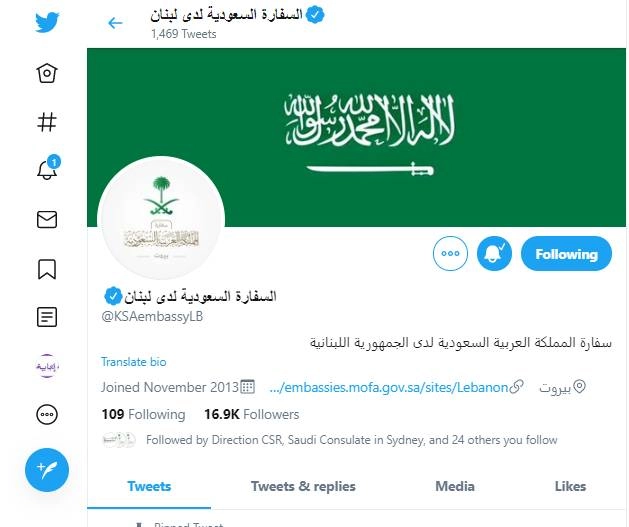Open Explore hashtag icon
Screen dimensions: 629x527
coord(47,122)
